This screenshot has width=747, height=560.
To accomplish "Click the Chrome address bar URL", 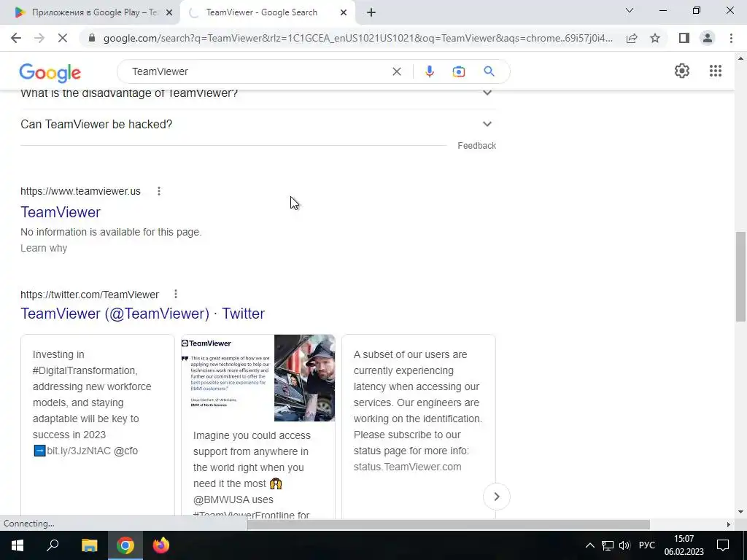I will click(357, 38).
